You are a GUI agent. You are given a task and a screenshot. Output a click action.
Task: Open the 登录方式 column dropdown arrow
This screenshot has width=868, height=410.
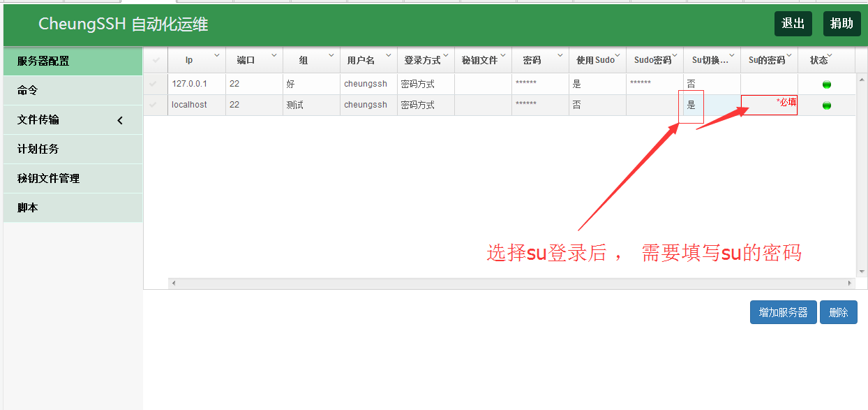446,54
